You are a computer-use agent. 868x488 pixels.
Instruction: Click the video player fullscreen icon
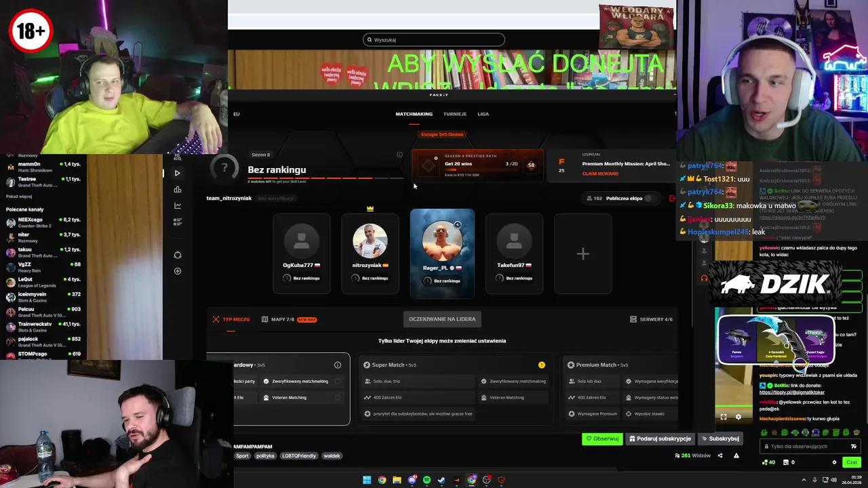[x=723, y=417]
